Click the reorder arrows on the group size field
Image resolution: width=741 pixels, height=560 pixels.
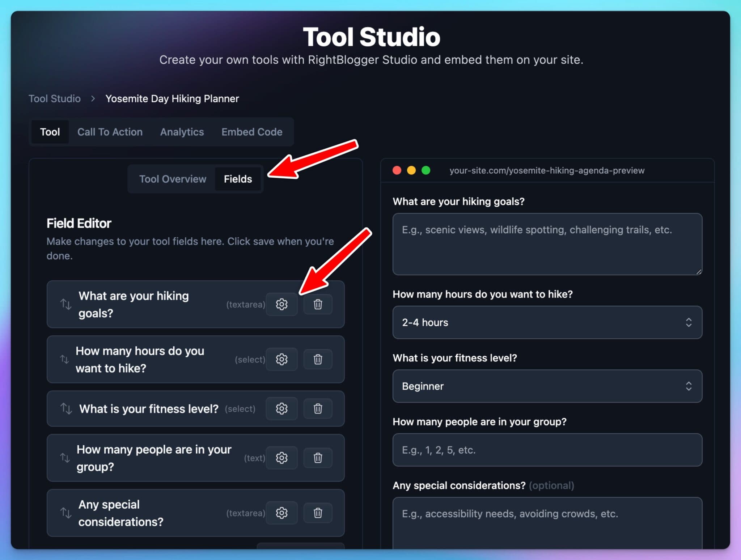tap(66, 458)
